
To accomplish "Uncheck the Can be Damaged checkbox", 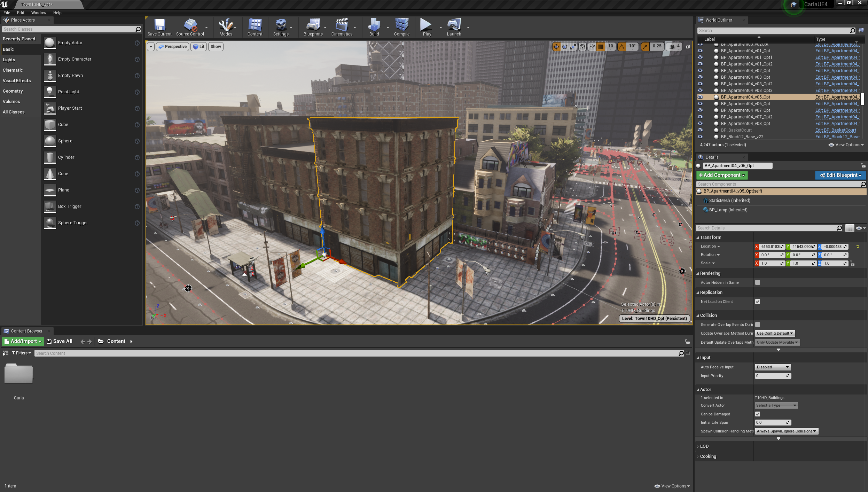I will [x=758, y=414].
